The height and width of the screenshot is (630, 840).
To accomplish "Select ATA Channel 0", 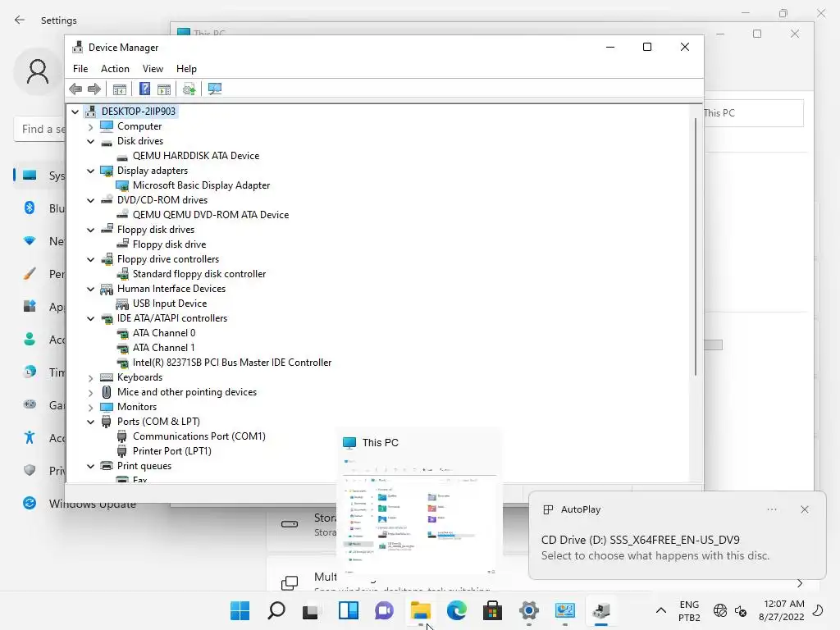I will (164, 333).
